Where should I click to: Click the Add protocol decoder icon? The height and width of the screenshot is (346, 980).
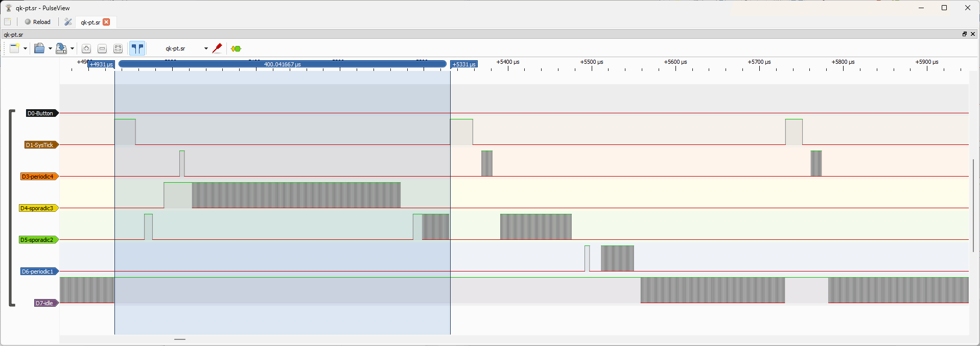coord(236,48)
